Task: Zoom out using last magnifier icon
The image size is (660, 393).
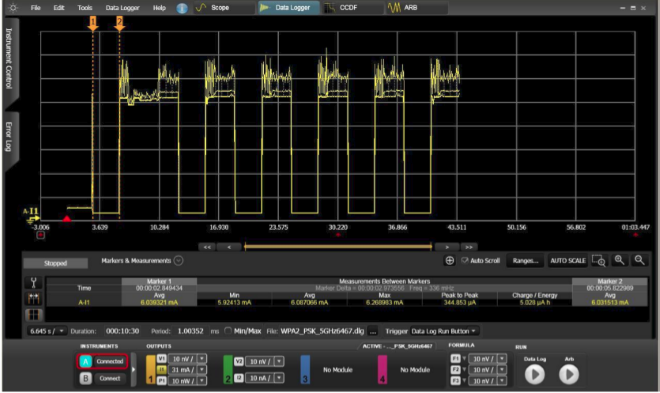Action: pyautogui.click(x=639, y=260)
